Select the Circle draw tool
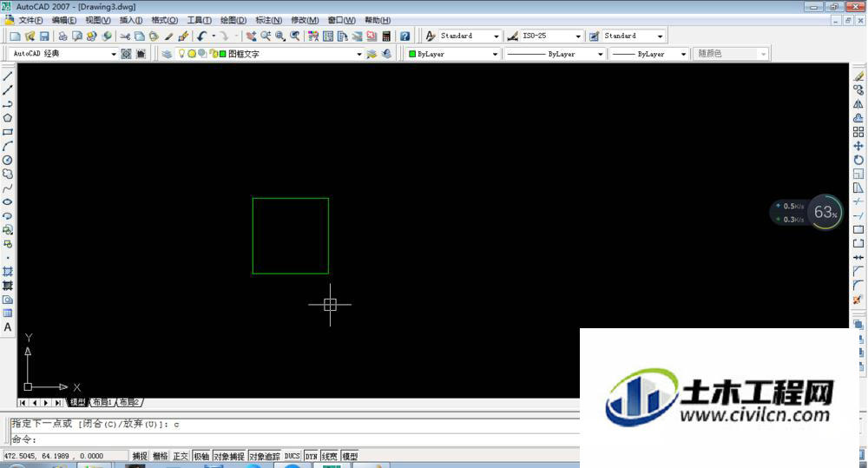868x468 pixels. (x=8, y=160)
